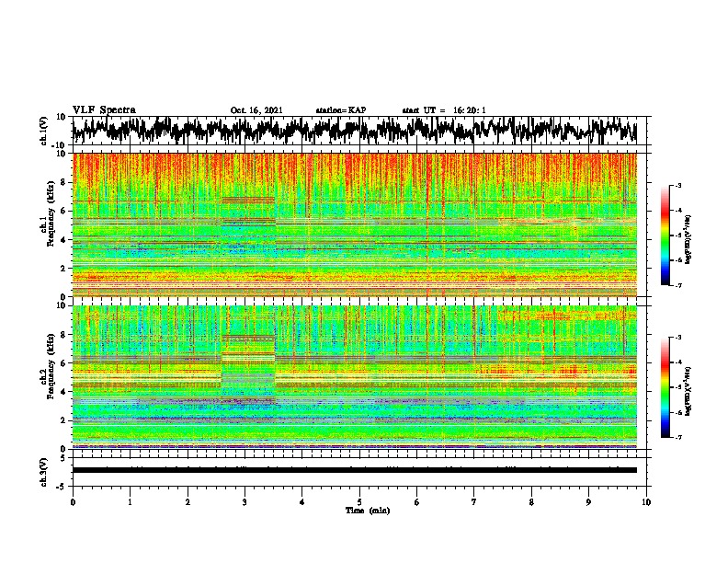Click the ch.1 spectrogram "8" kHz tick label
728x563 pixels.
tap(64, 182)
